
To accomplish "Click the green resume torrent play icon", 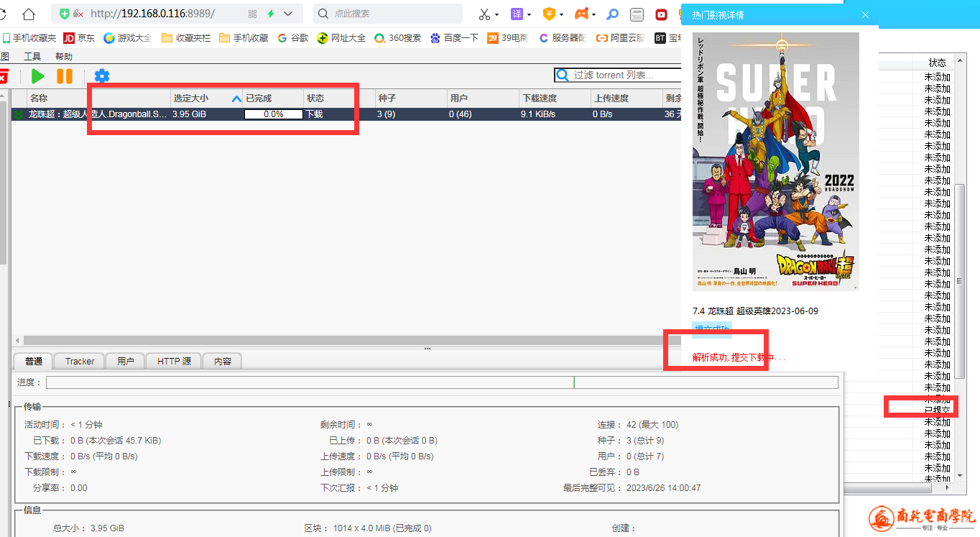I will (38, 76).
